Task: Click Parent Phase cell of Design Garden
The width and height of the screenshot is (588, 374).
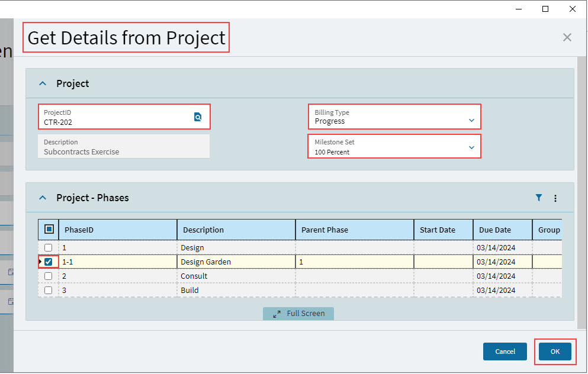Action: point(355,262)
